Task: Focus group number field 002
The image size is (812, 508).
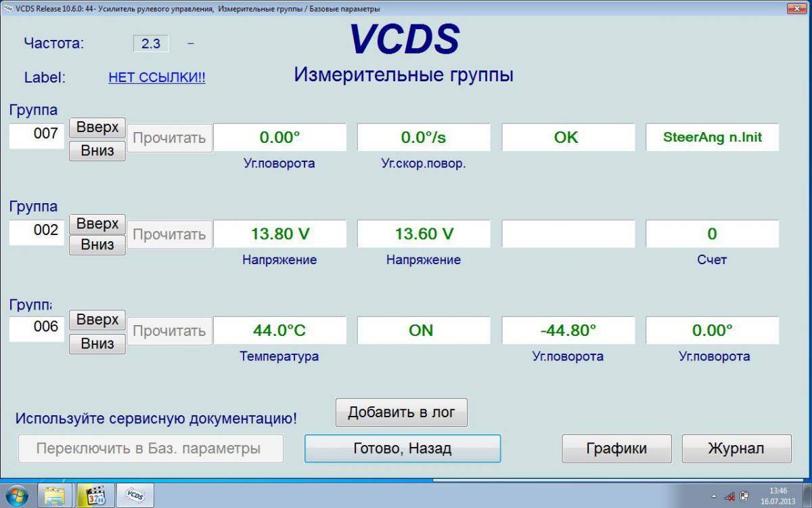Action: point(38,231)
